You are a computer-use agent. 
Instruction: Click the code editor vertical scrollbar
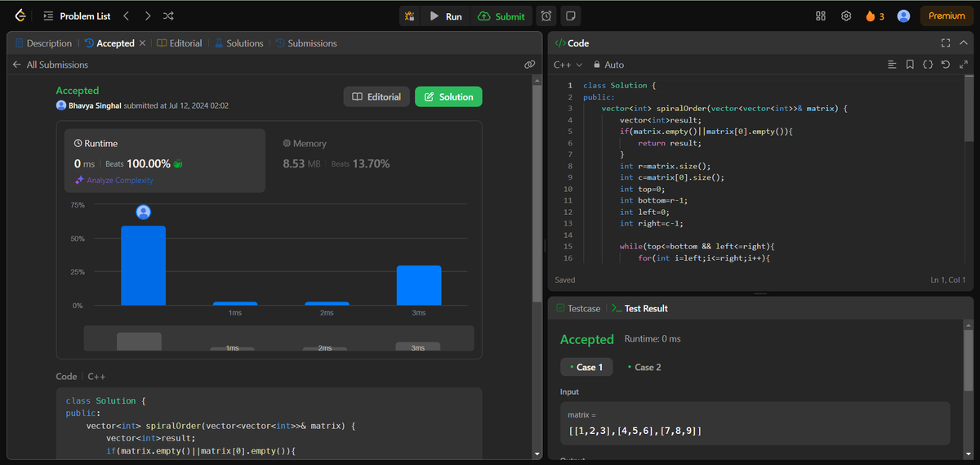point(968,110)
